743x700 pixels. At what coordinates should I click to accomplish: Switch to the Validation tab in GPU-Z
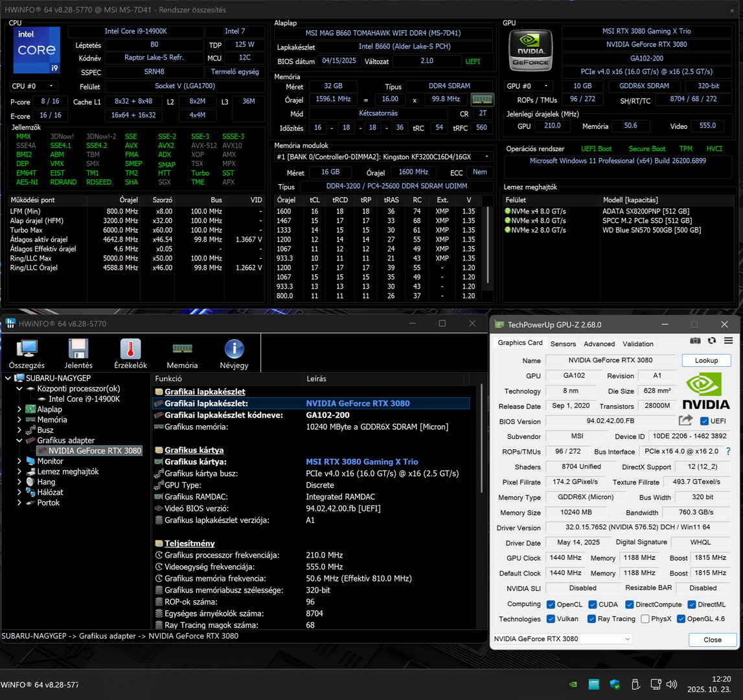point(638,344)
